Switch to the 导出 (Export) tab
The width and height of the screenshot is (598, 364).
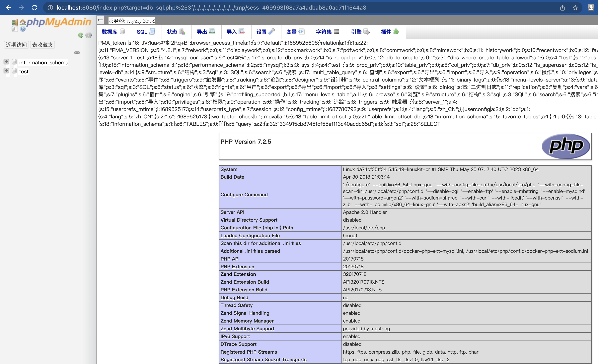(x=206, y=32)
